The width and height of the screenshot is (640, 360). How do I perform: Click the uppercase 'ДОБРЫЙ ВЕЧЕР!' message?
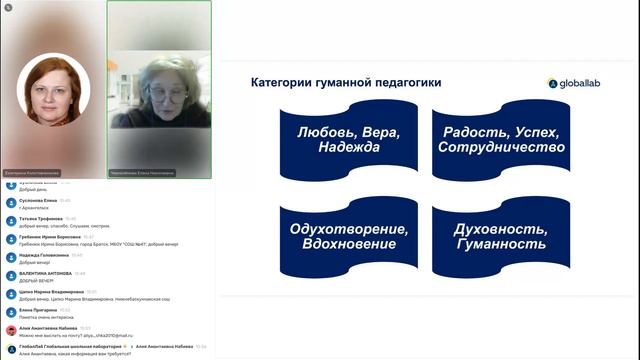(36, 281)
